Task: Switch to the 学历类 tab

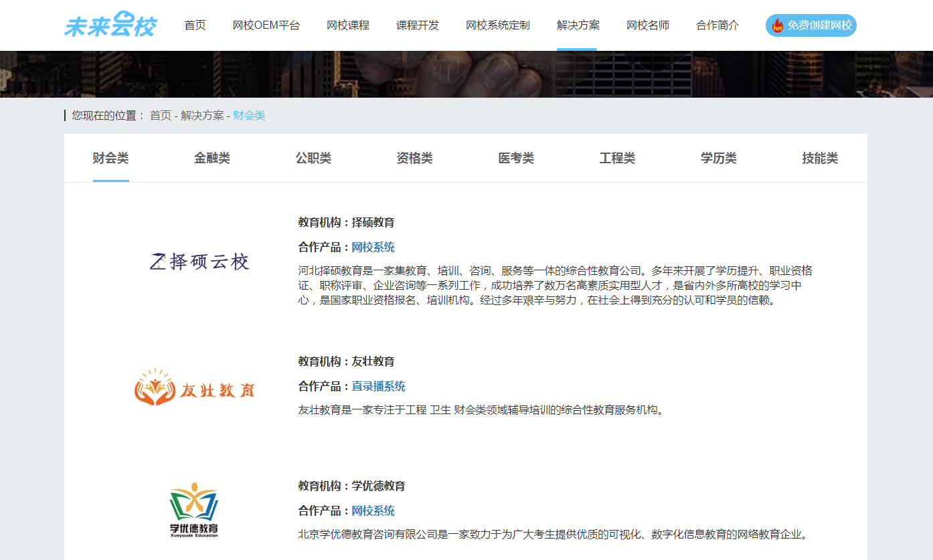Action: click(719, 159)
